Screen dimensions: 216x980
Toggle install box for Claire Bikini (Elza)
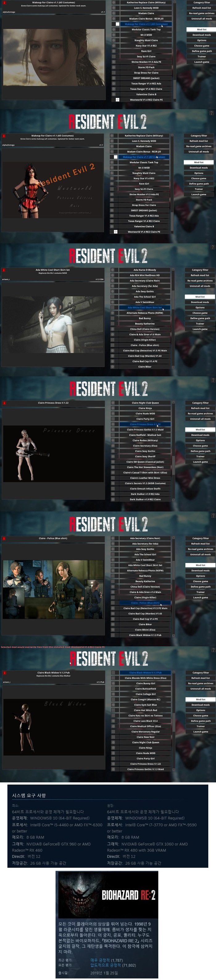click(x=113, y=630)
